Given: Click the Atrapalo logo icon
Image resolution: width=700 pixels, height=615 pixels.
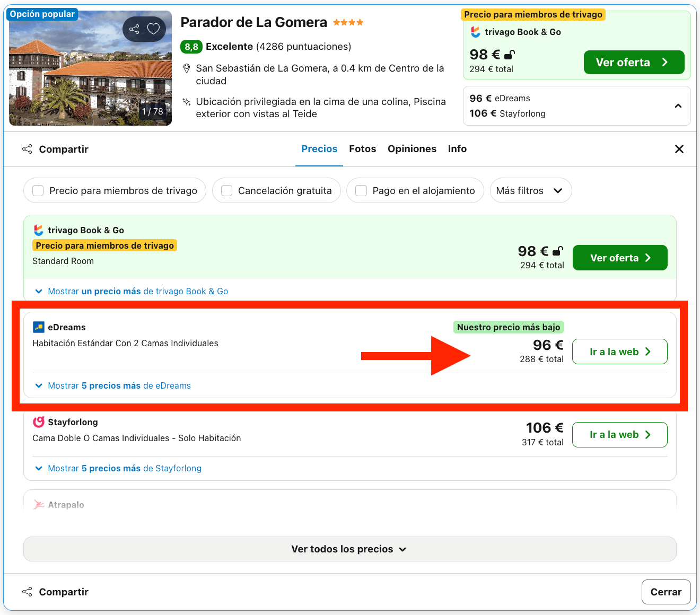Looking at the screenshot, I should pos(38,505).
